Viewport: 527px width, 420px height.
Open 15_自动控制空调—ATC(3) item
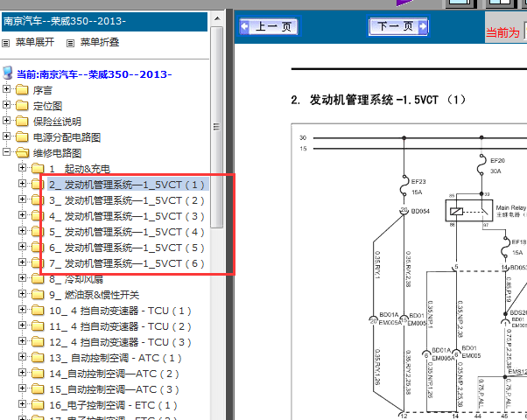pyautogui.click(x=114, y=389)
